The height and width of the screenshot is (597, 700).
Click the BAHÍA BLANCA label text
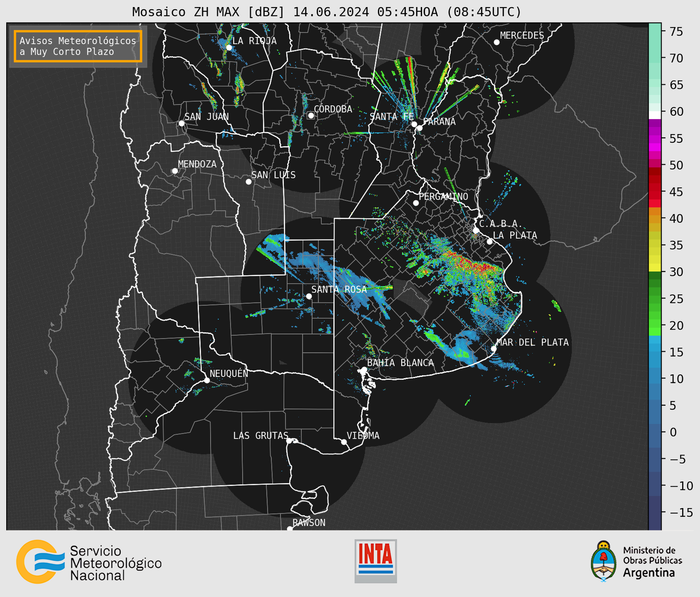point(400,363)
